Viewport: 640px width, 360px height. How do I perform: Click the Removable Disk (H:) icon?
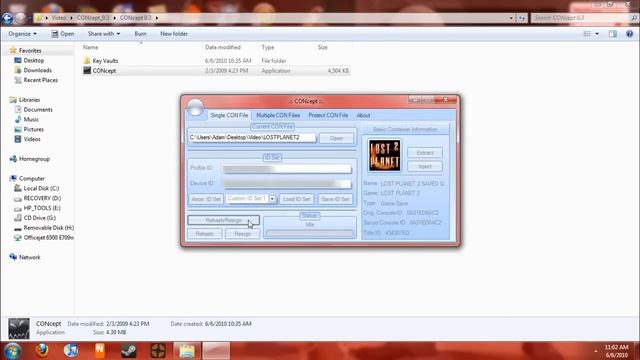(18, 228)
